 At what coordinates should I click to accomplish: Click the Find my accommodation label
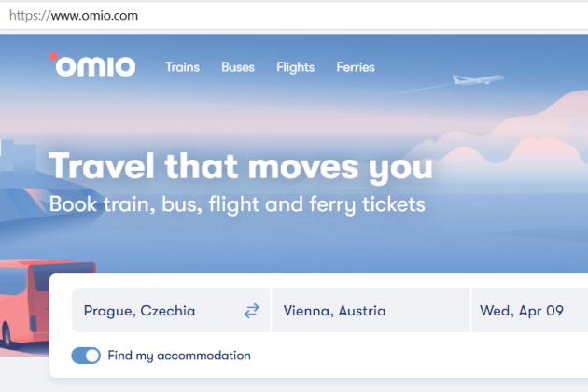pyautogui.click(x=179, y=356)
